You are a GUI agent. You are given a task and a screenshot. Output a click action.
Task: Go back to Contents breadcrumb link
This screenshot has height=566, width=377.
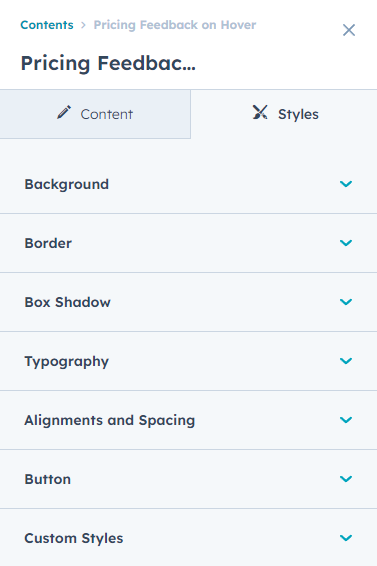pyautogui.click(x=47, y=25)
